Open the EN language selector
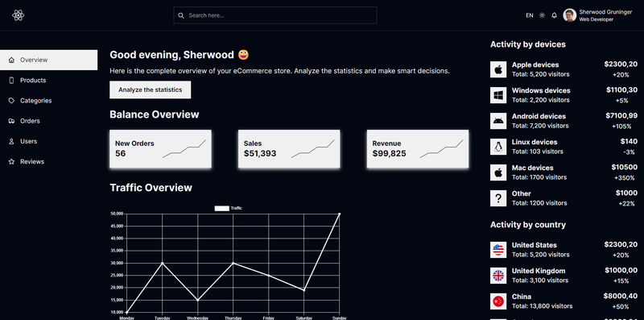 click(x=530, y=15)
